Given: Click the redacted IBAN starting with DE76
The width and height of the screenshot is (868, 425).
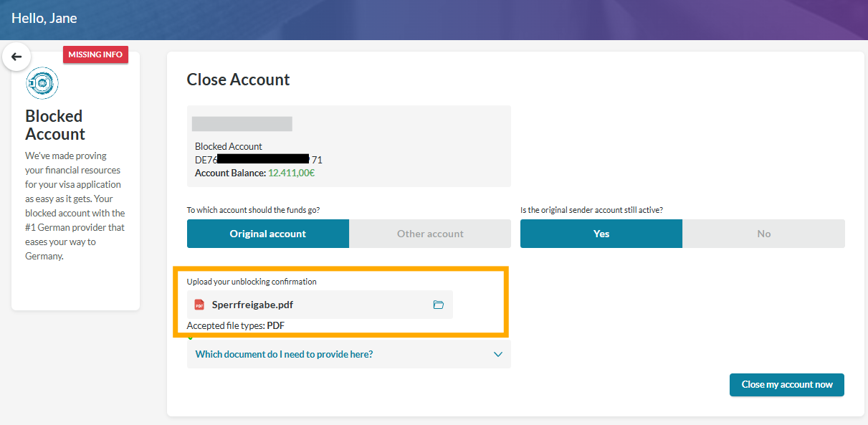Looking at the screenshot, I should coord(259,160).
